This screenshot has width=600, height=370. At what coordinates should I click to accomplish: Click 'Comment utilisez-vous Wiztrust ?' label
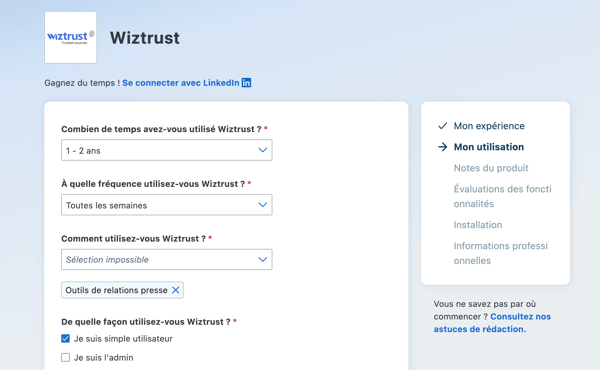coord(134,238)
